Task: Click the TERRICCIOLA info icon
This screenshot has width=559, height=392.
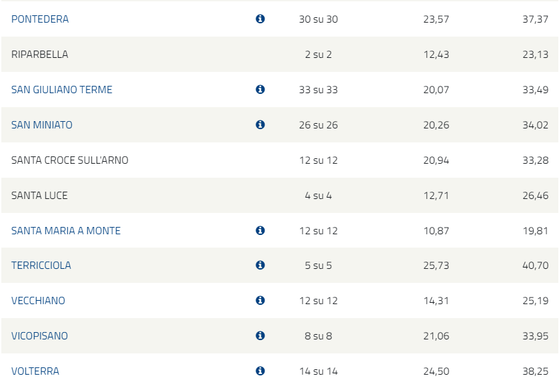Action: tap(261, 266)
